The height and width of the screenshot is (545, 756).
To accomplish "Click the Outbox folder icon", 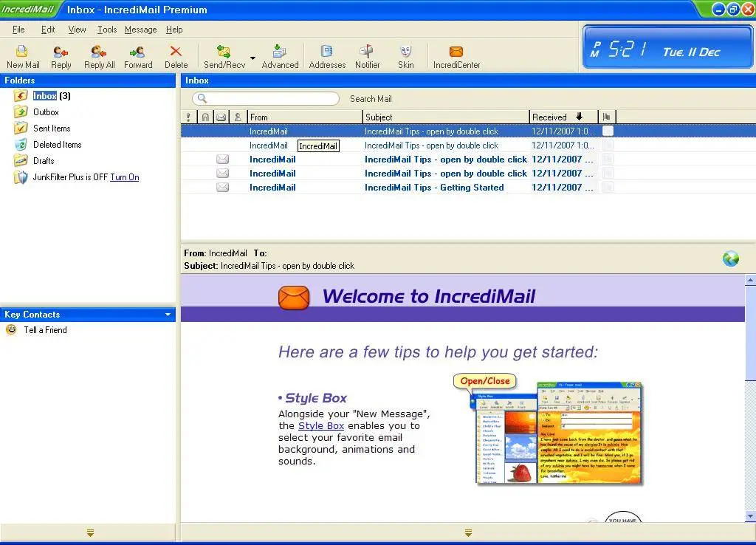I will pos(20,112).
